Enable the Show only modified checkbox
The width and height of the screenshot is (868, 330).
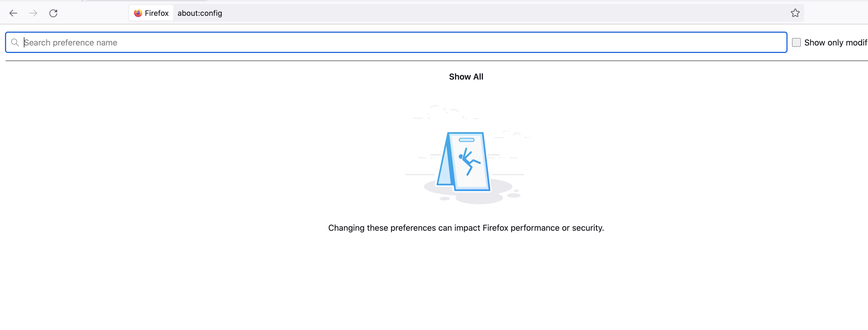(x=796, y=42)
